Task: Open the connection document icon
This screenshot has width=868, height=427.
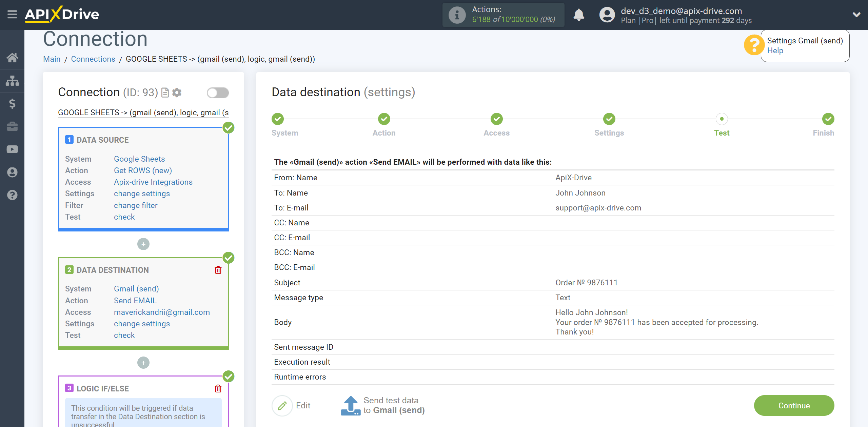Action: coord(165,93)
